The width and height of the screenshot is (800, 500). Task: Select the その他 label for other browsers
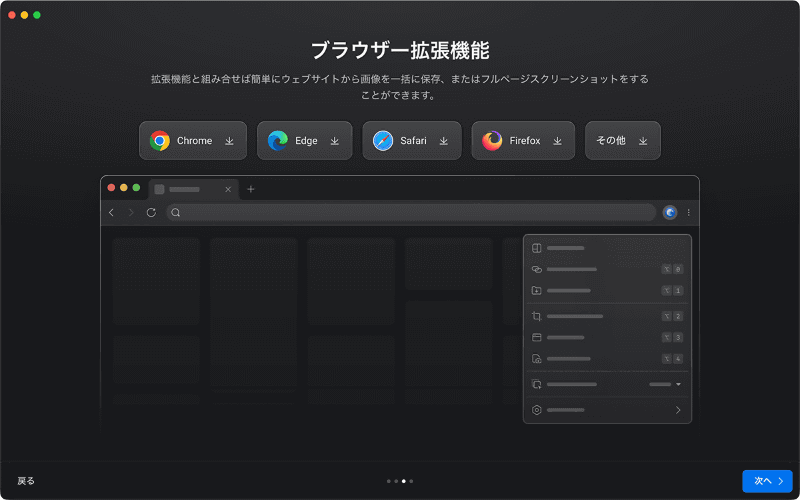(x=611, y=141)
